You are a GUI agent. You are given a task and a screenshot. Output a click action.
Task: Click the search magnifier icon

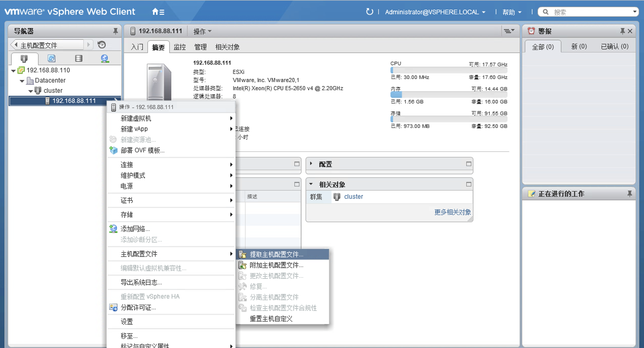click(546, 12)
